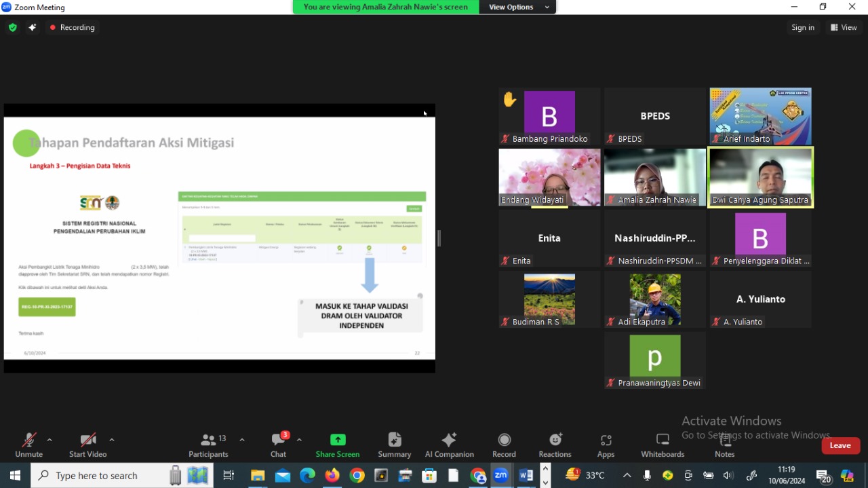Open File Explorer from the taskbar
868x488 pixels.
tap(258, 475)
